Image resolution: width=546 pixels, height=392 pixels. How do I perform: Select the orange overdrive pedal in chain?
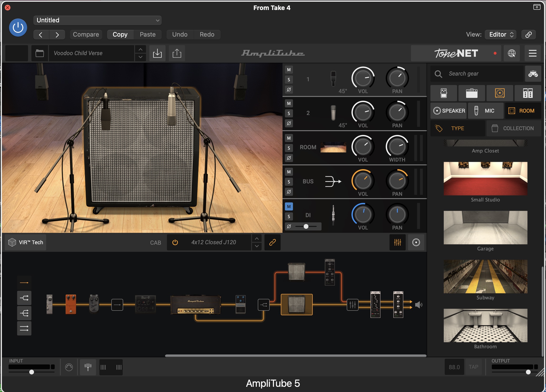(x=71, y=305)
